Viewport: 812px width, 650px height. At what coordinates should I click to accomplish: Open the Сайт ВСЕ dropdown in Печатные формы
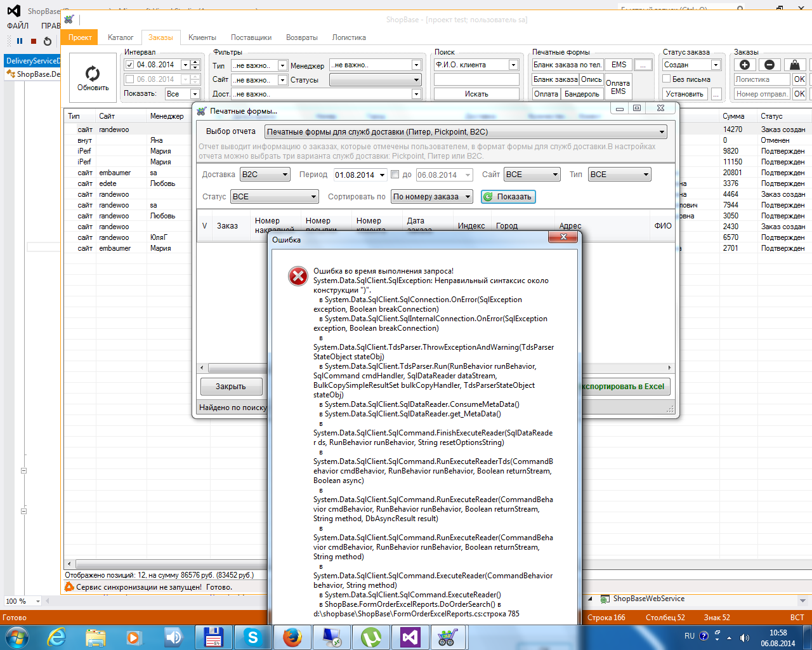532,175
